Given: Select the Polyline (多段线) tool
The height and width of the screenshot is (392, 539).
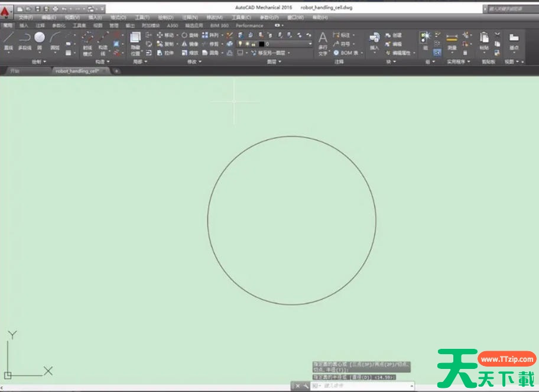Looking at the screenshot, I should 24,40.
